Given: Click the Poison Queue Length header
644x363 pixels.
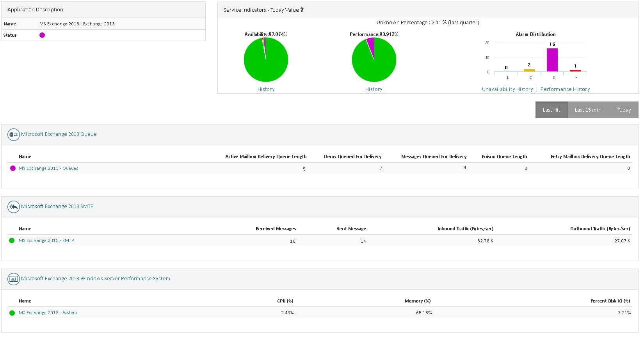Looking at the screenshot, I should click(x=504, y=157).
